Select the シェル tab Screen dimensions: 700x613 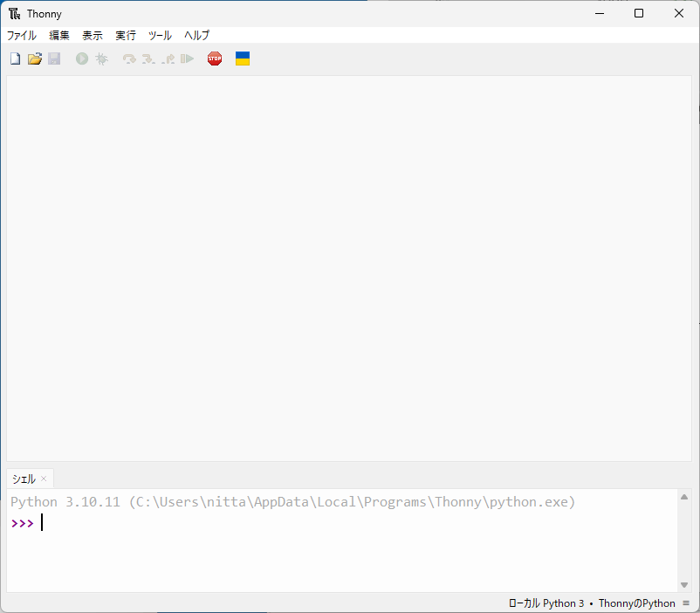tap(24, 479)
